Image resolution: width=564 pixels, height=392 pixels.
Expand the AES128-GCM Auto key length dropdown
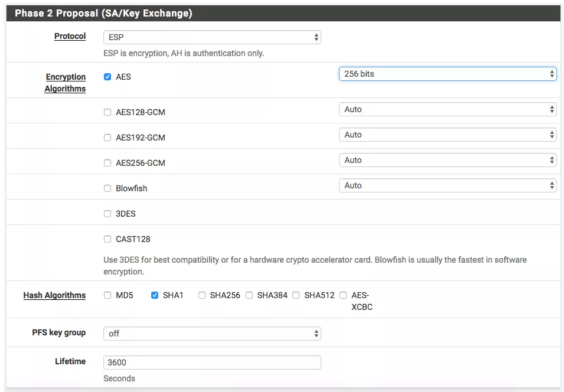pos(447,109)
